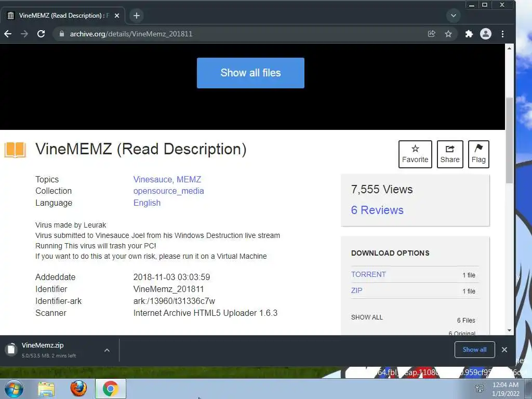Expand VineMemz.zip download options chevron
This screenshot has height=399, width=532.
107,350
